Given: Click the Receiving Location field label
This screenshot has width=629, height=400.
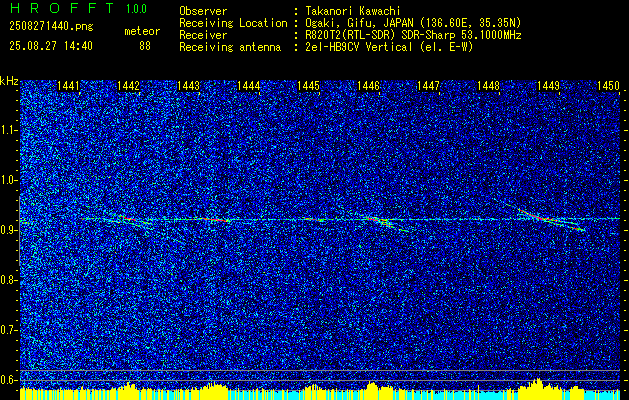Looking at the screenshot, I should (233, 23).
